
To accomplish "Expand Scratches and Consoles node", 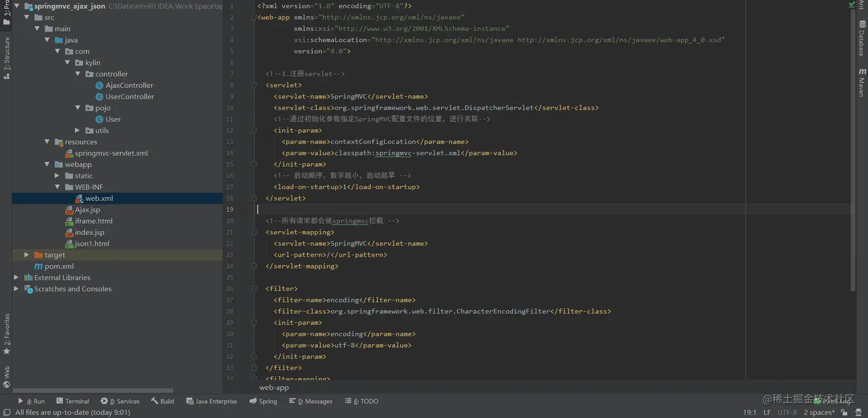I will 16,289.
